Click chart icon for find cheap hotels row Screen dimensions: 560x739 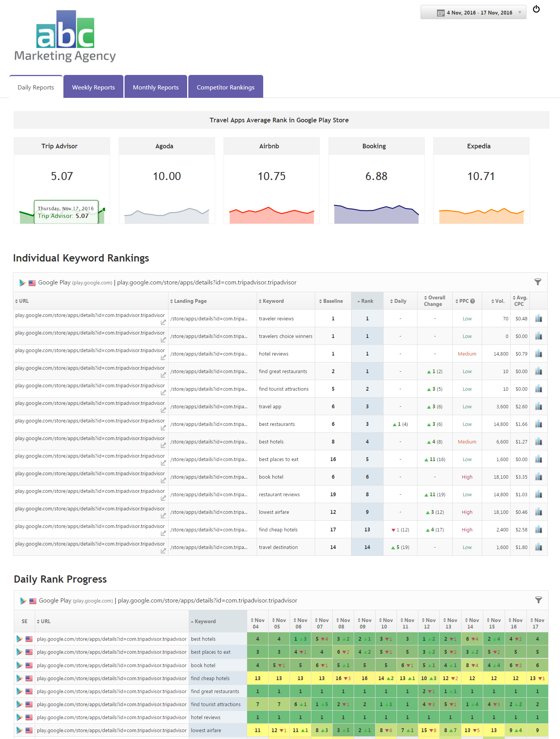[x=539, y=529]
